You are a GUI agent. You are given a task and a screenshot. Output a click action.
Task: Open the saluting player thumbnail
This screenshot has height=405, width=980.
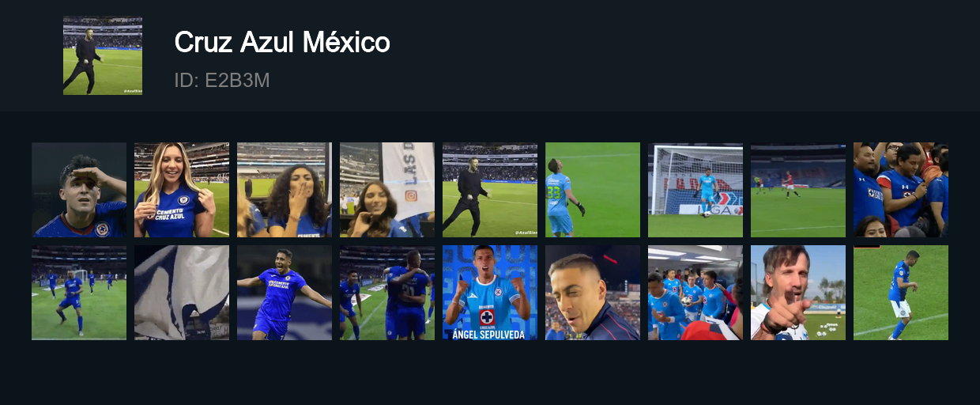79,190
